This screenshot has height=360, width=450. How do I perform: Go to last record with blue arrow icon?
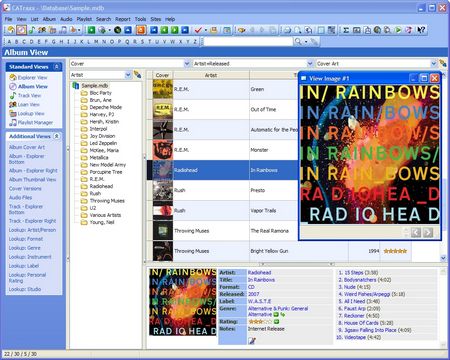click(185, 30)
